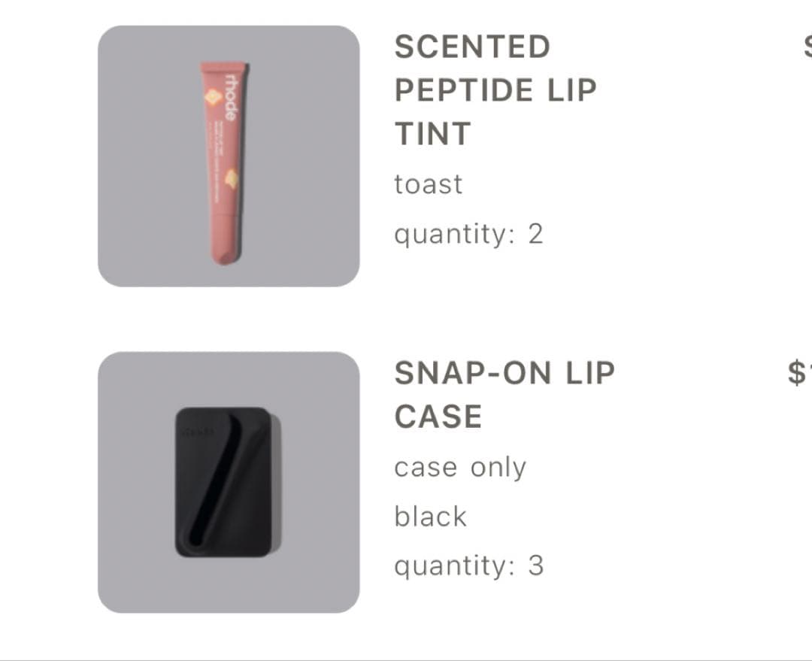
Task: Click the word CASE in the second product title
Action: pyautogui.click(x=438, y=417)
